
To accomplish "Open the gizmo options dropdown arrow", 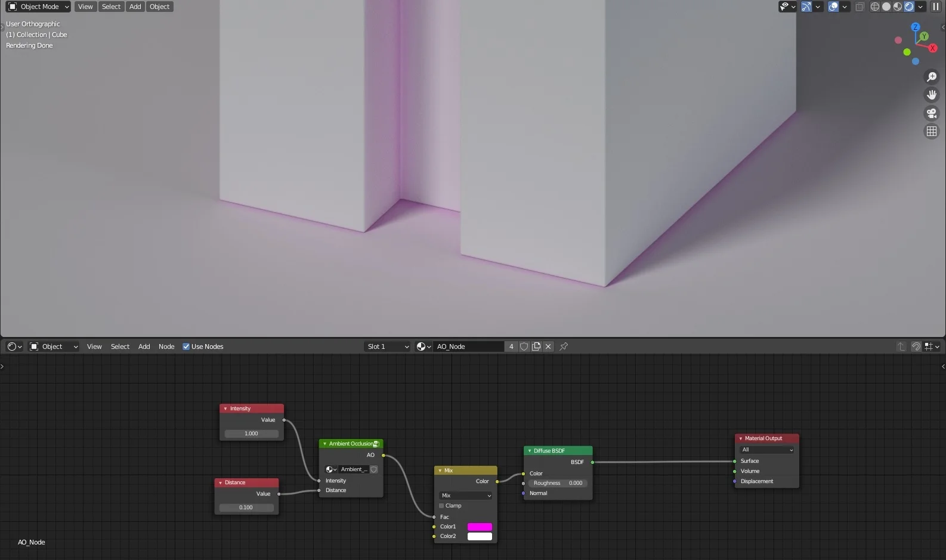I will pyautogui.click(x=818, y=7).
